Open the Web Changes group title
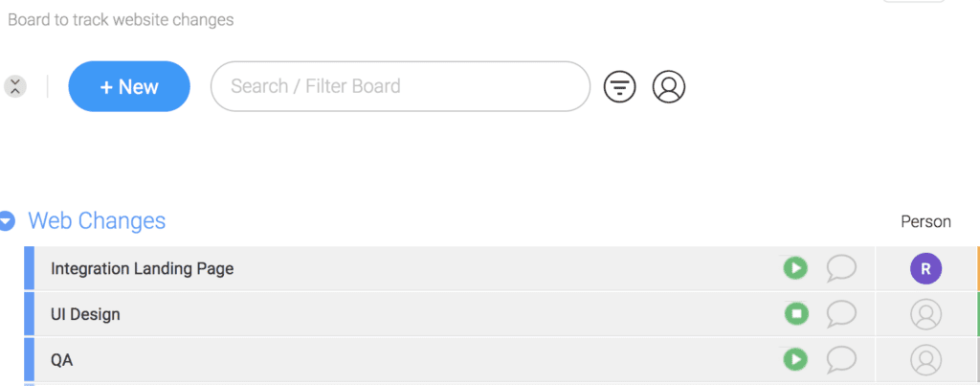The height and width of the screenshot is (386, 980). point(97,221)
